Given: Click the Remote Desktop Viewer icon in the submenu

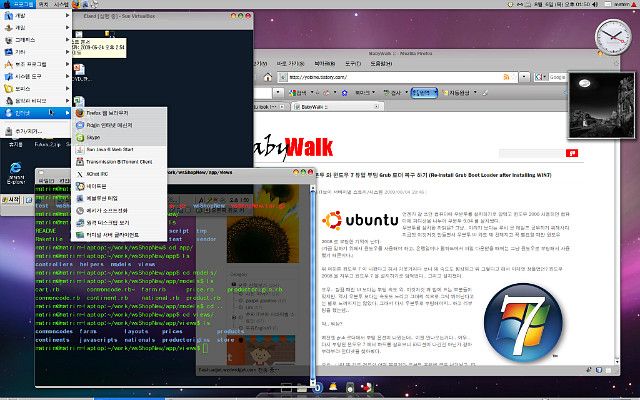Looking at the screenshot, I should click(x=80, y=223).
